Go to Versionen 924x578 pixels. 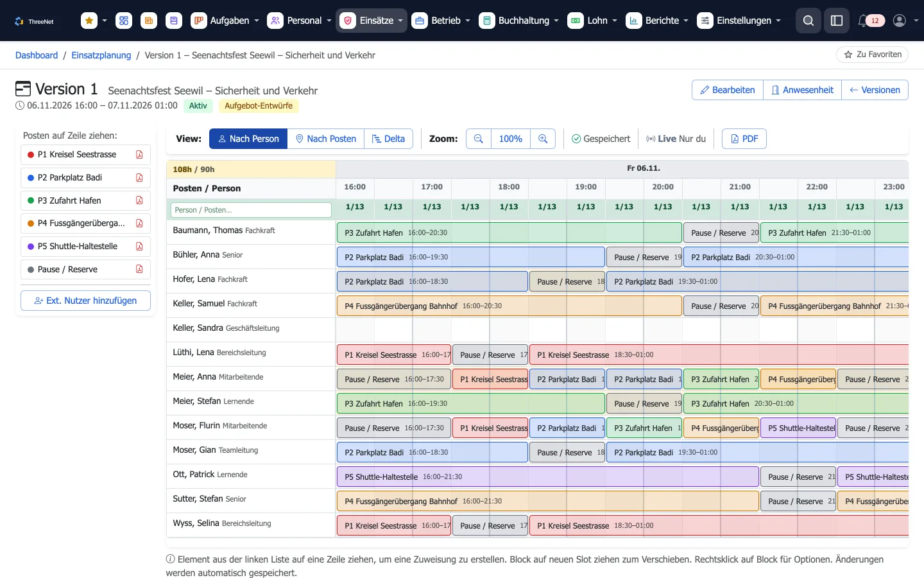click(x=875, y=90)
